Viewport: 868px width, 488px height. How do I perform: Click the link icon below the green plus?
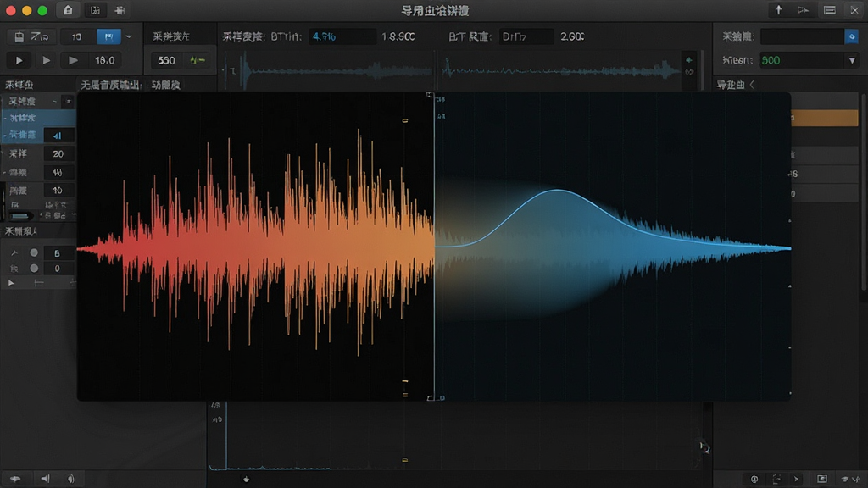pos(688,72)
